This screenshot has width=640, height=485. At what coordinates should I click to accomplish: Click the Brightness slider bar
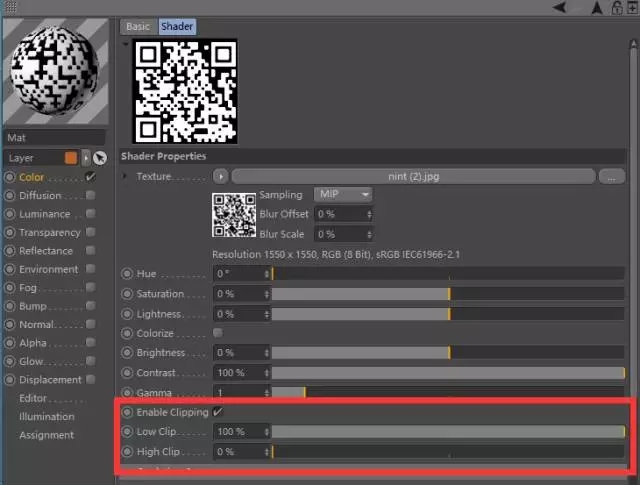click(448, 352)
